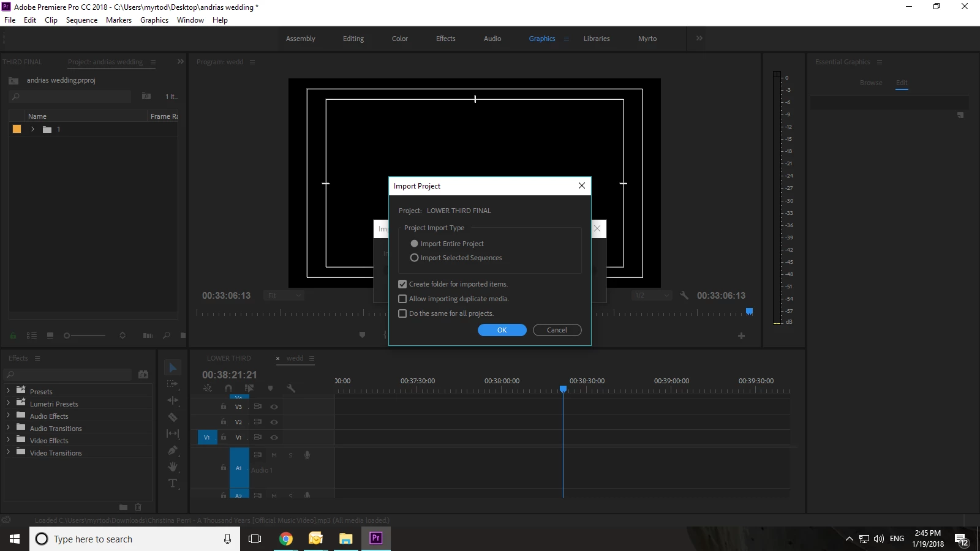Select the Type tool
Viewport: 980px width, 551px height.
point(173,483)
